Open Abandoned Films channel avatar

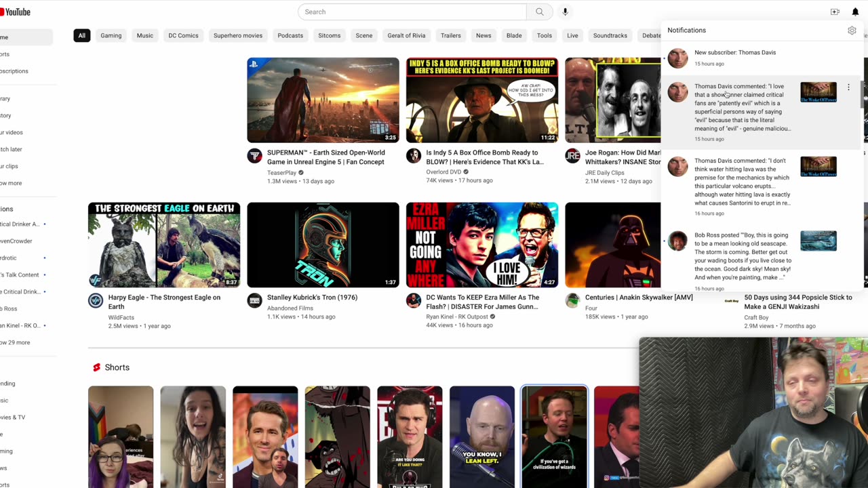pos(254,300)
